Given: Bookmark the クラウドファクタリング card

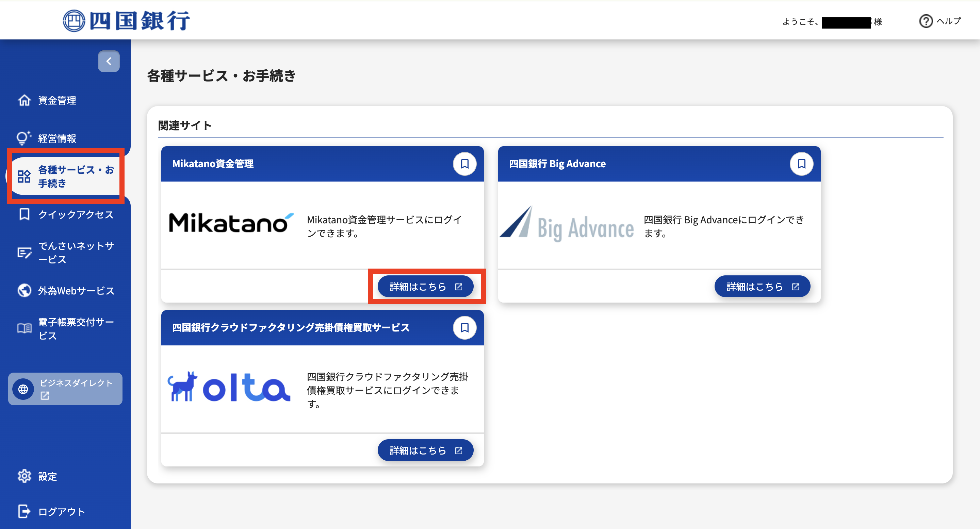Looking at the screenshot, I should pos(464,328).
